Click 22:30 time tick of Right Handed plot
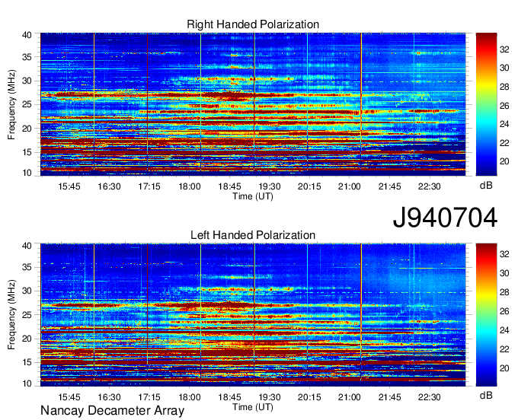518x420 pixels. coord(430,186)
